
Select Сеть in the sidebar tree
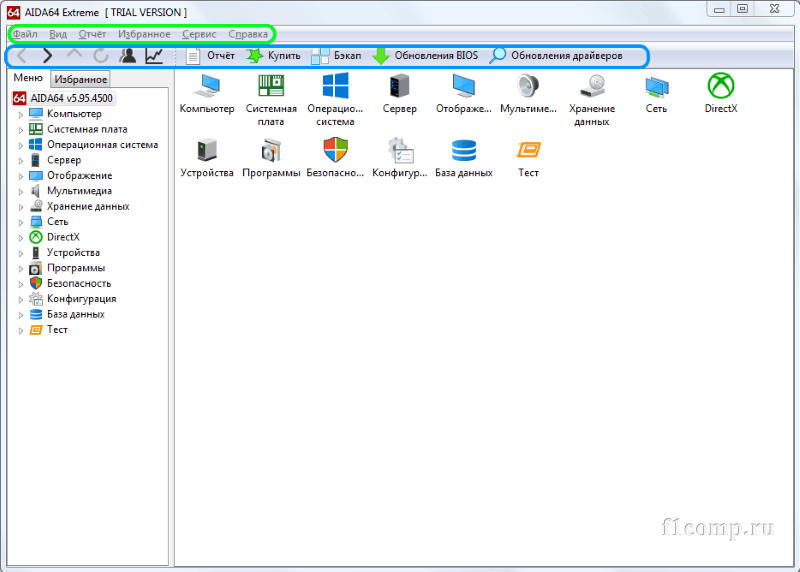58,221
